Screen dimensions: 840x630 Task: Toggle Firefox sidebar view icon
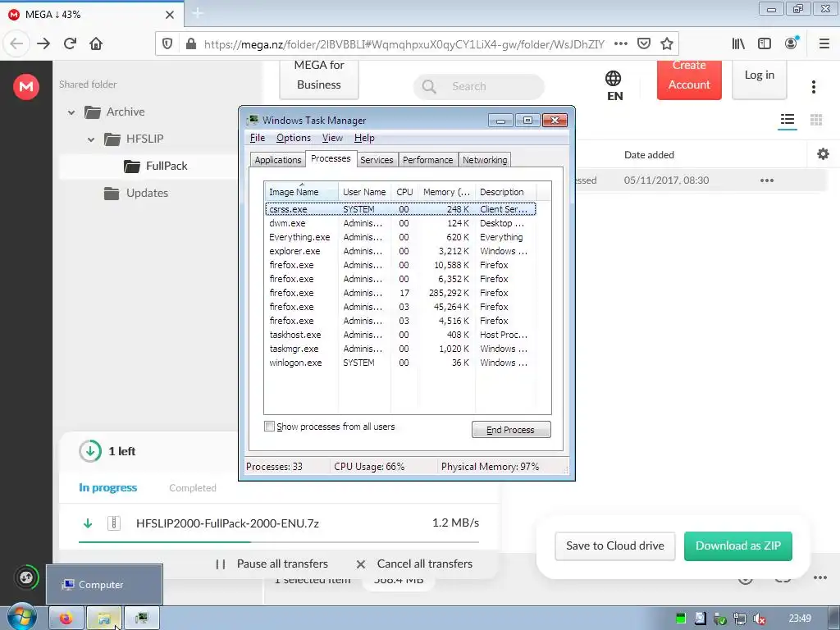(765, 43)
